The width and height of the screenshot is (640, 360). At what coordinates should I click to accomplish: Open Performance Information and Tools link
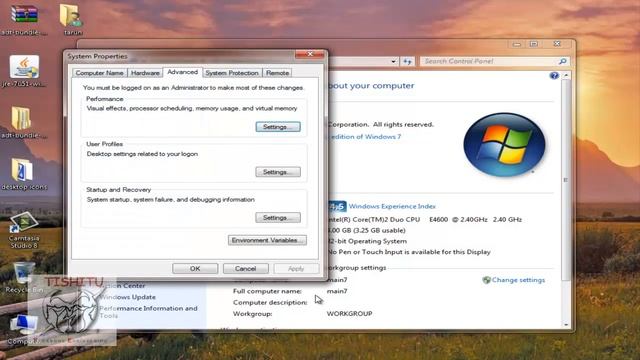(x=148, y=312)
